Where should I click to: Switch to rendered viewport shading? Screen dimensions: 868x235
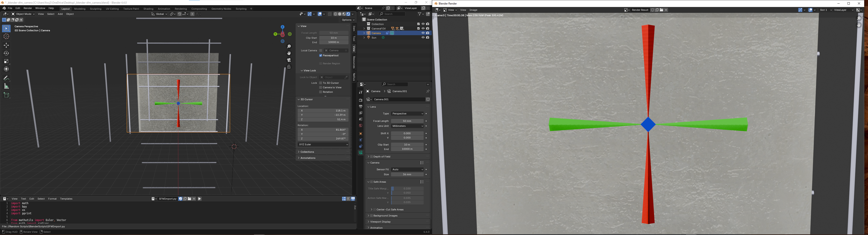click(349, 14)
